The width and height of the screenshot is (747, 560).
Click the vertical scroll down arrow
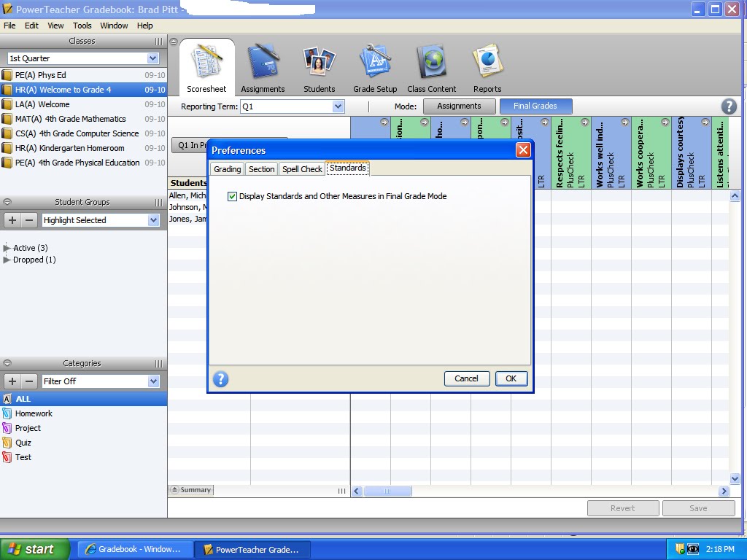coord(735,479)
